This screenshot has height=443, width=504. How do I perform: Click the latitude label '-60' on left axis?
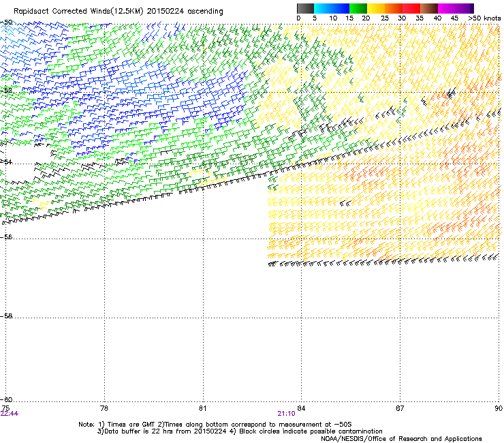6,399
